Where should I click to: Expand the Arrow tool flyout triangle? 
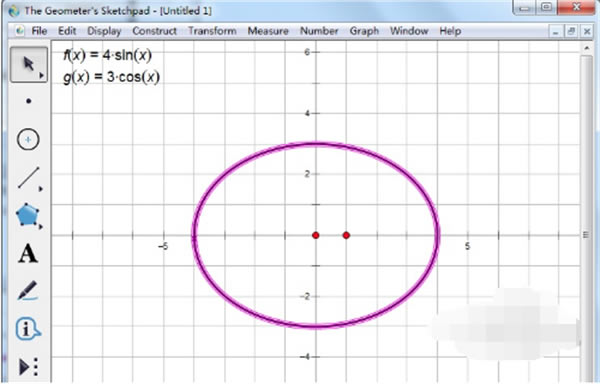[41, 75]
